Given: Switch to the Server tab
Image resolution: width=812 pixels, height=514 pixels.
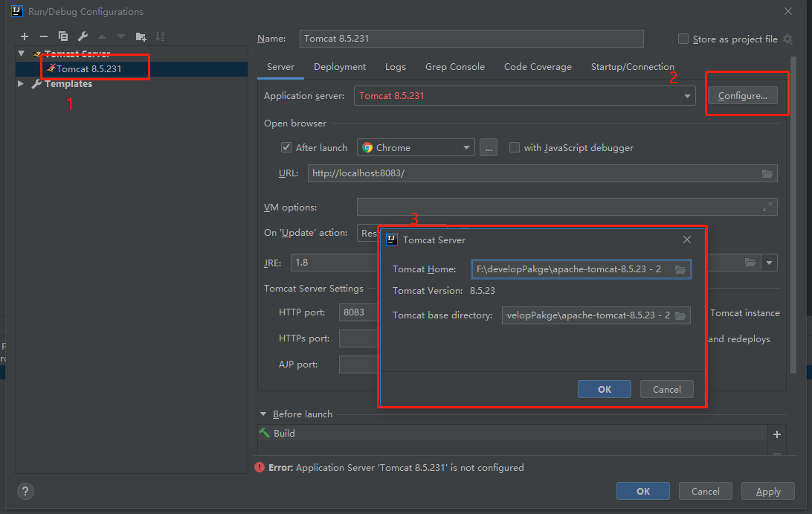Looking at the screenshot, I should [280, 67].
